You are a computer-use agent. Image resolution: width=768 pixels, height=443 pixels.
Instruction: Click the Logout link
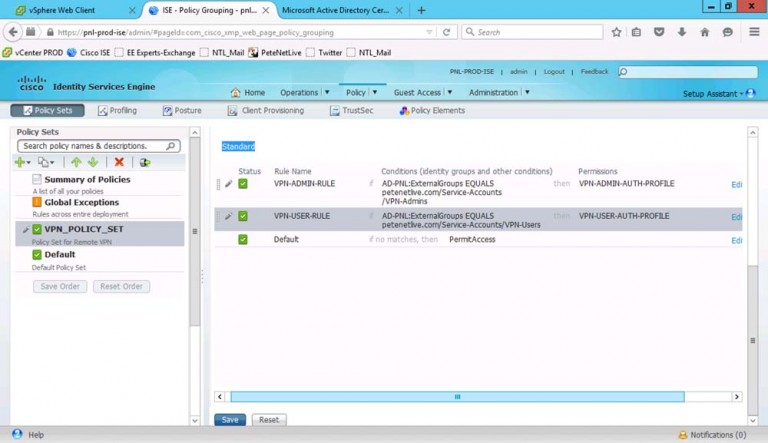pos(554,72)
